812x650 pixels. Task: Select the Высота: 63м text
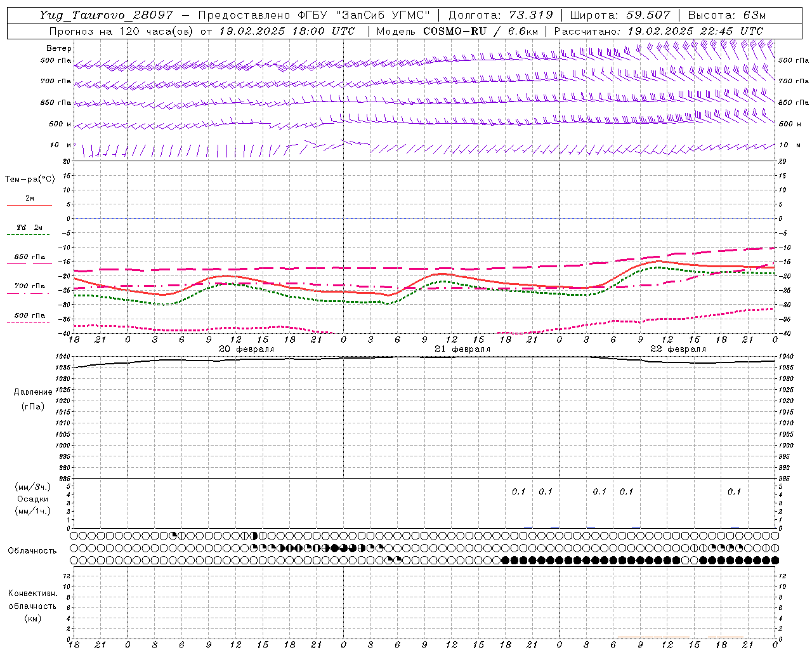[727, 15]
